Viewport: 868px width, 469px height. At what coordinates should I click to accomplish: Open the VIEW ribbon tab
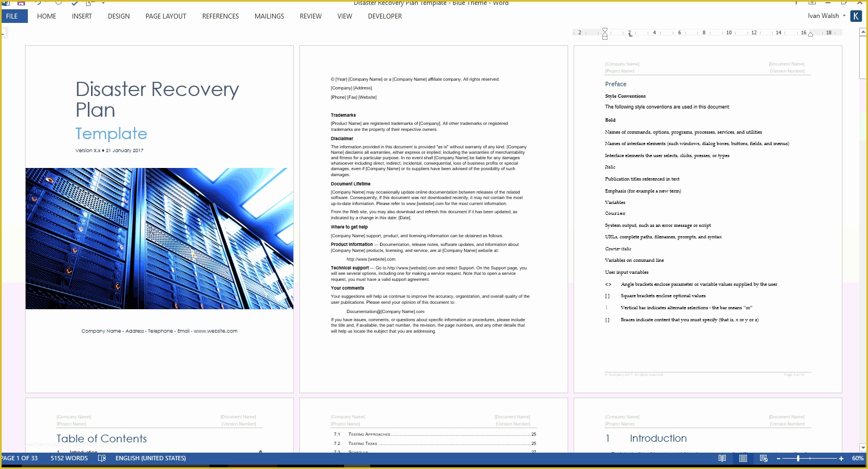(345, 16)
